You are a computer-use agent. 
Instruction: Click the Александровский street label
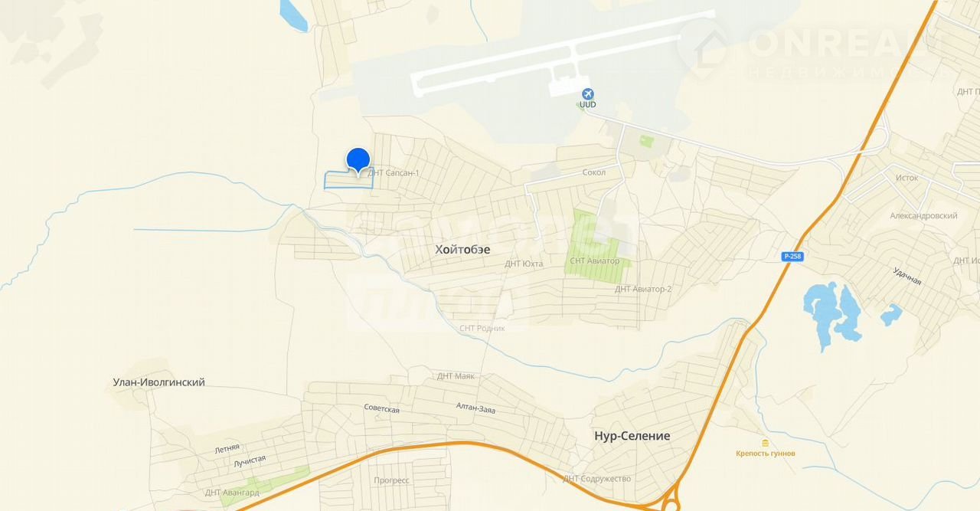(923, 216)
